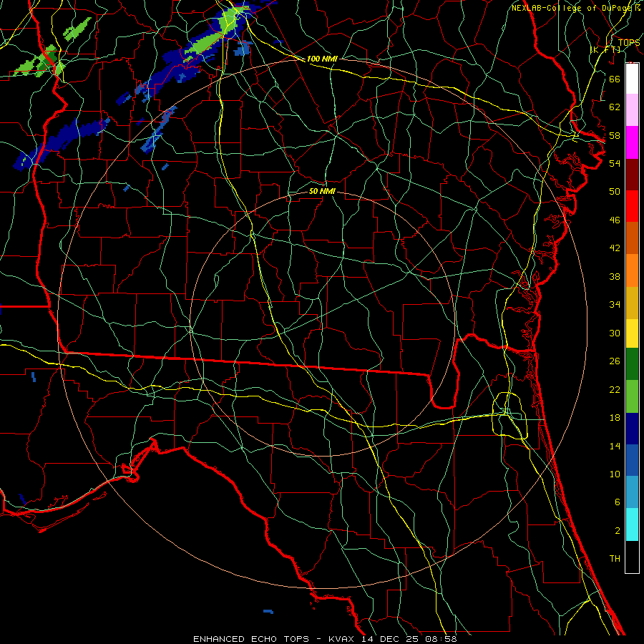The image size is (644, 644).
Task: Click the 100 NMI range ring label
Action: click(322, 59)
